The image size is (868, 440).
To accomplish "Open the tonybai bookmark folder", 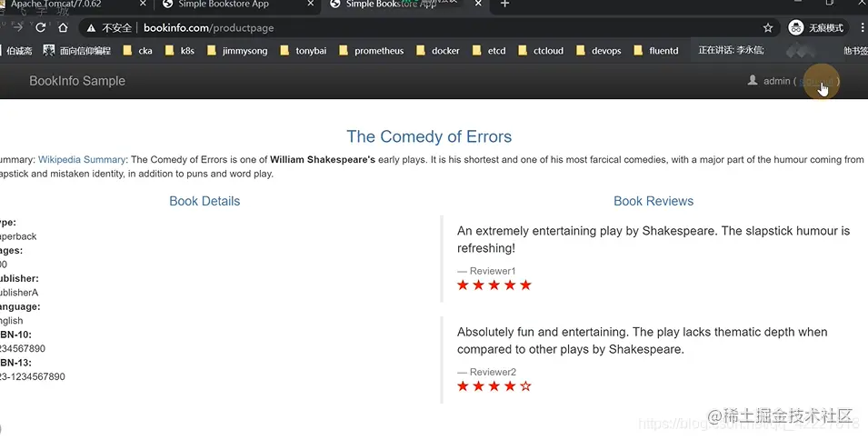I will (x=304, y=51).
